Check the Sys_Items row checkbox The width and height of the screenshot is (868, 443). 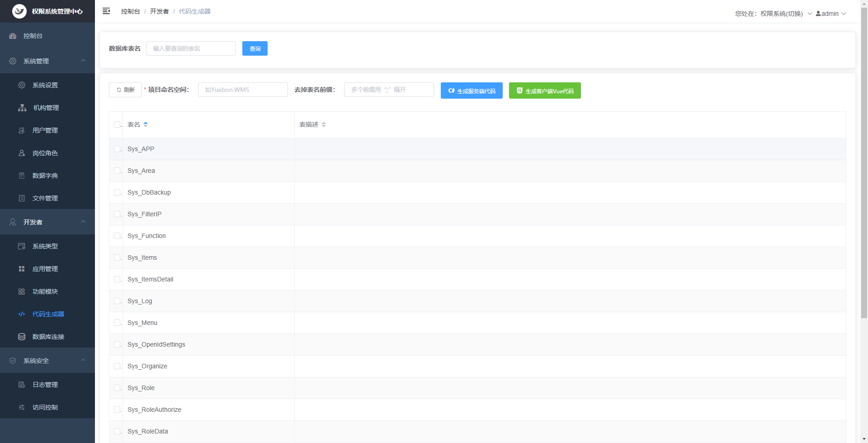click(x=117, y=257)
